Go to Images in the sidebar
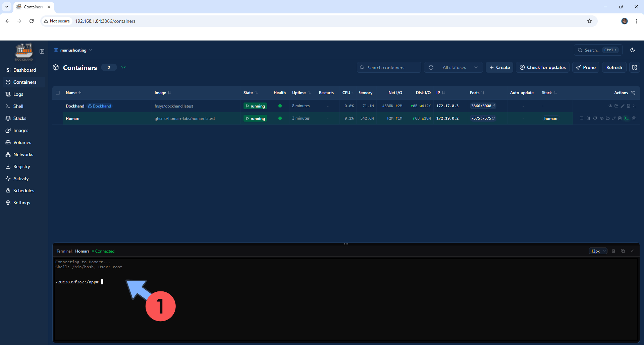Viewport: 644px width, 345px height. (x=21, y=130)
